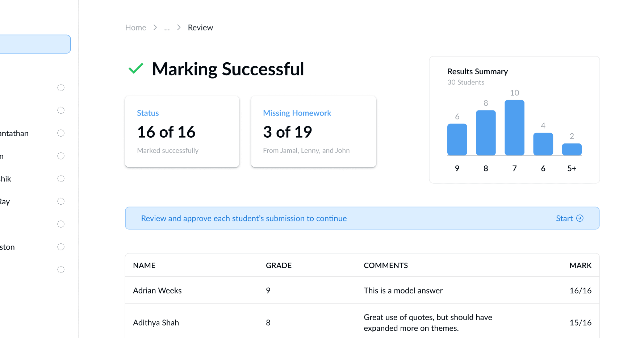Select the Adrian Weeks table row
The height and width of the screenshot is (338, 644).
(x=362, y=291)
